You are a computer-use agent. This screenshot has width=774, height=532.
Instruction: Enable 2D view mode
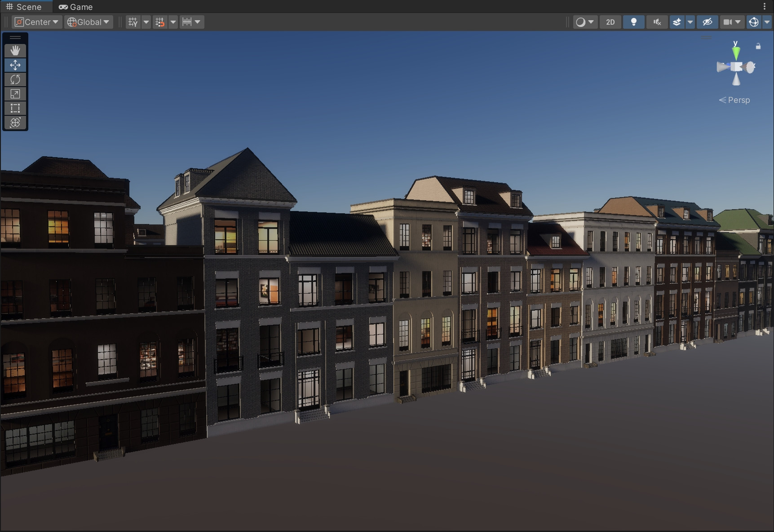click(610, 22)
